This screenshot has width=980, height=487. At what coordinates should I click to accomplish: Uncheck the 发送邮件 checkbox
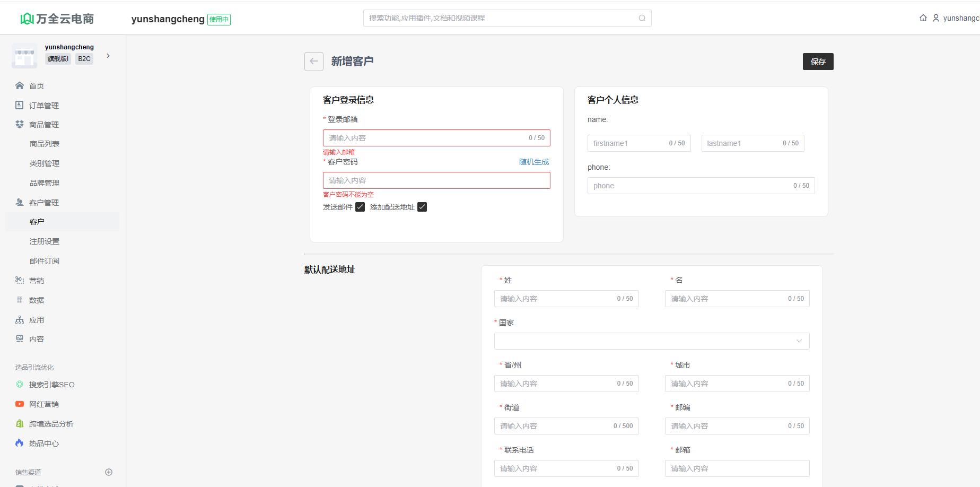pos(360,207)
